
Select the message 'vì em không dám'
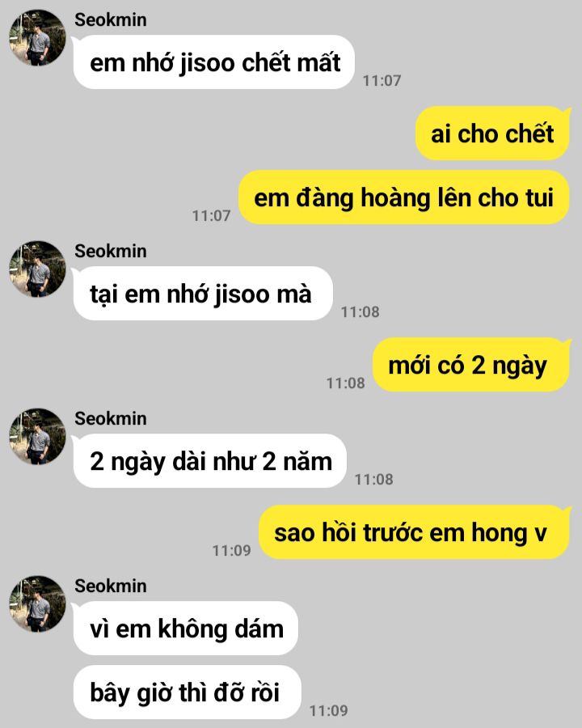(x=186, y=629)
